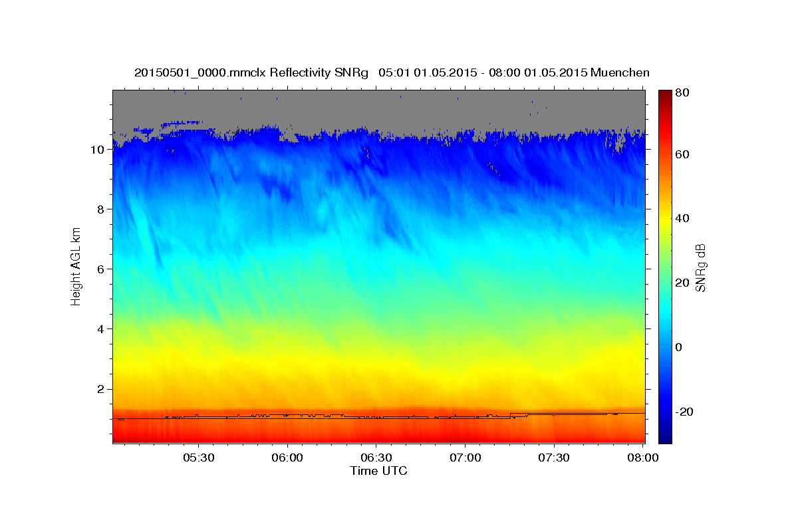Click the colorbar value '40'

(682, 218)
